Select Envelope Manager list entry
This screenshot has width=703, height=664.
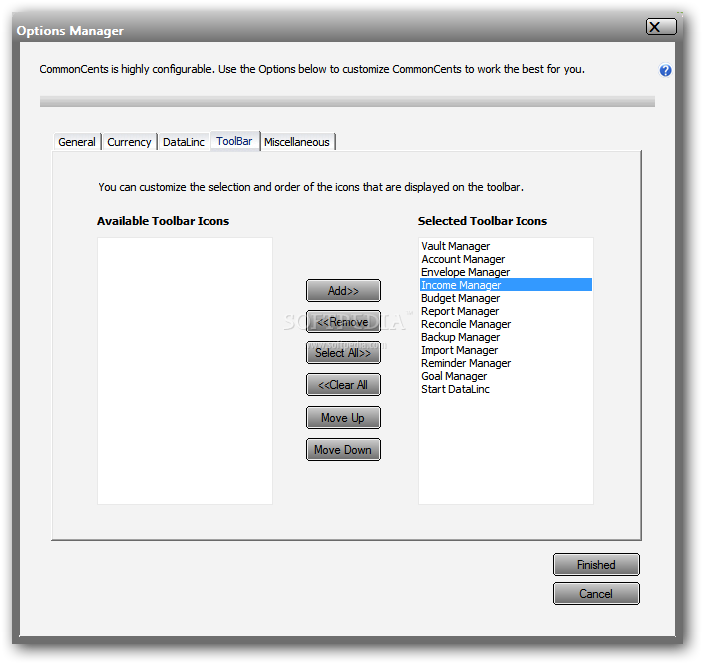coord(506,272)
